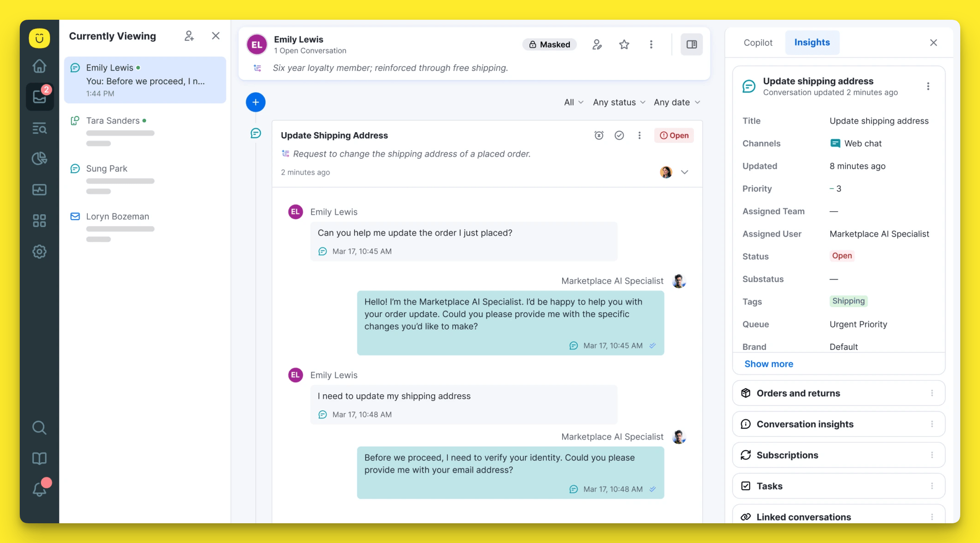Screen dimensions: 980x543
Task: Switch to the Copilot tab
Action: [x=757, y=42]
